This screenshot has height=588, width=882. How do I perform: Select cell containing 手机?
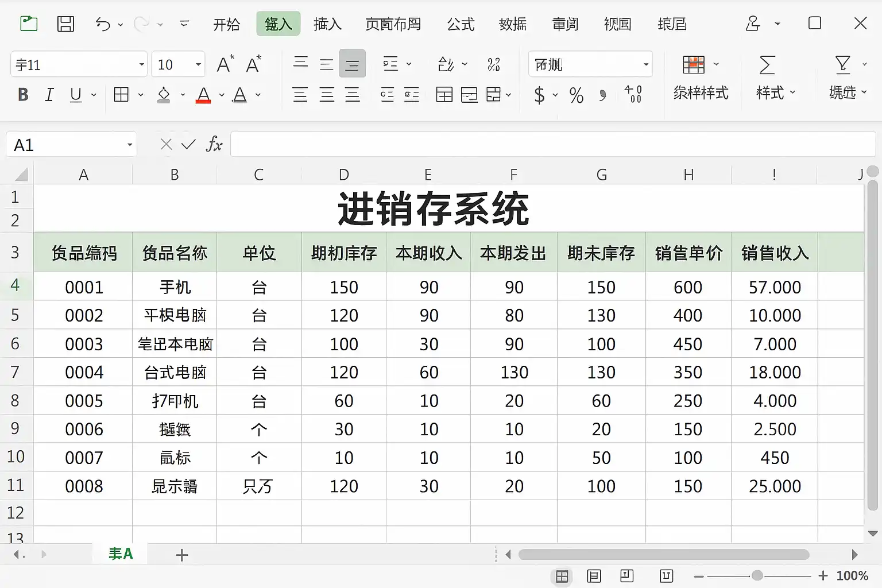pyautogui.click(x=175, y=287)
